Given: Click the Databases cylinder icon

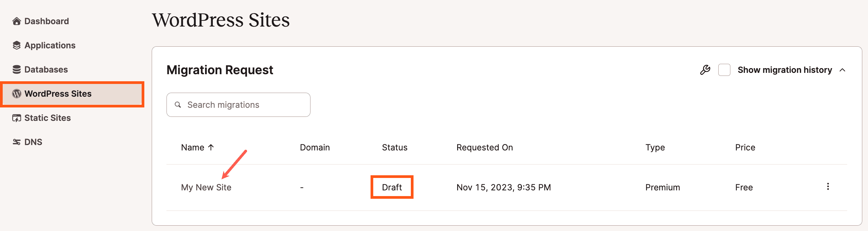Looking at the screenshot, I should coord(16,70).
